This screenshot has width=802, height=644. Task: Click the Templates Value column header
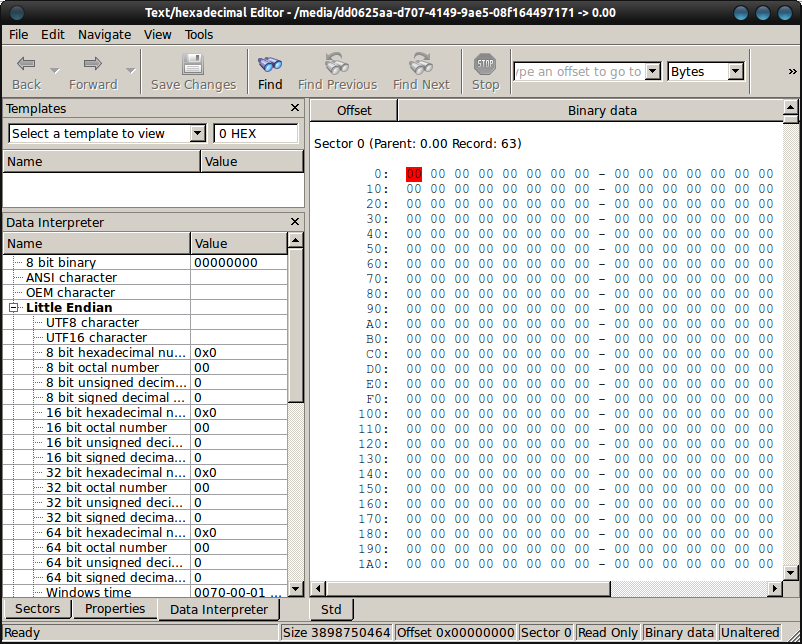point(252,162)
